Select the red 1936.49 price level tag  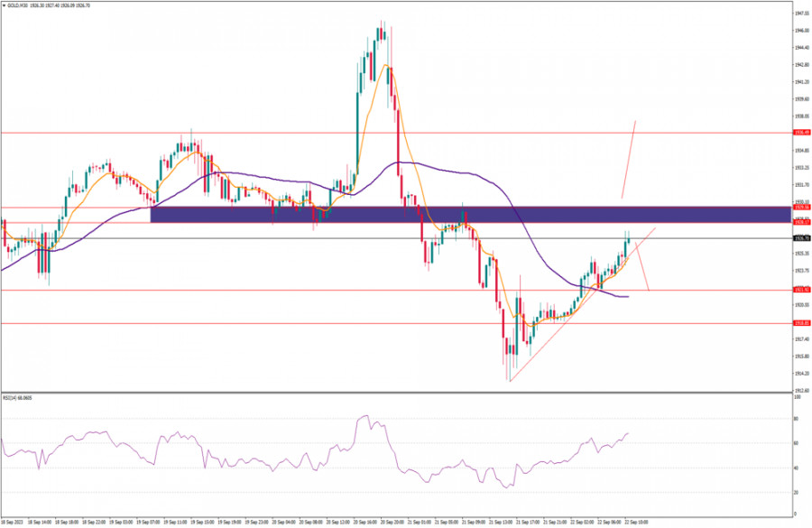(802, 133)
